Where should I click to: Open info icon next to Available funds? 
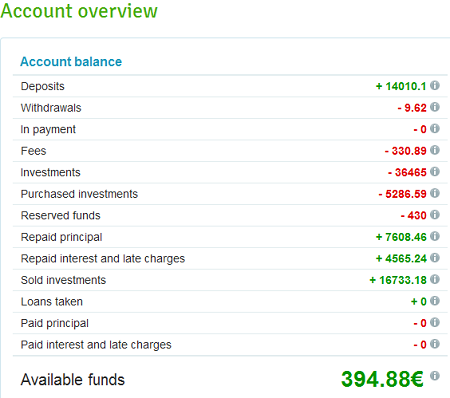pyautogui.click(x=435, y=376)
